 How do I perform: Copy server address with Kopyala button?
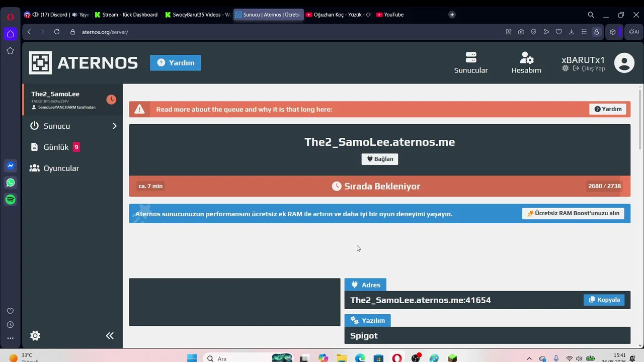pos(604,300)
